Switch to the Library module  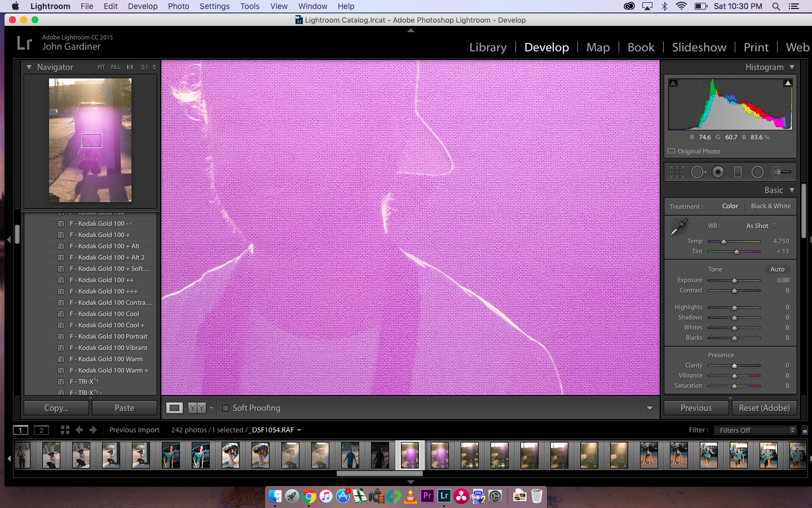click(x=488, y=47)
